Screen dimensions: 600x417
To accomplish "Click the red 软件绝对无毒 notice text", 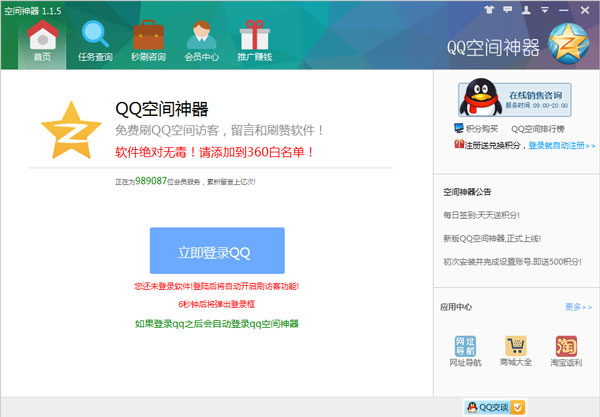I will (x=215, y=152).
